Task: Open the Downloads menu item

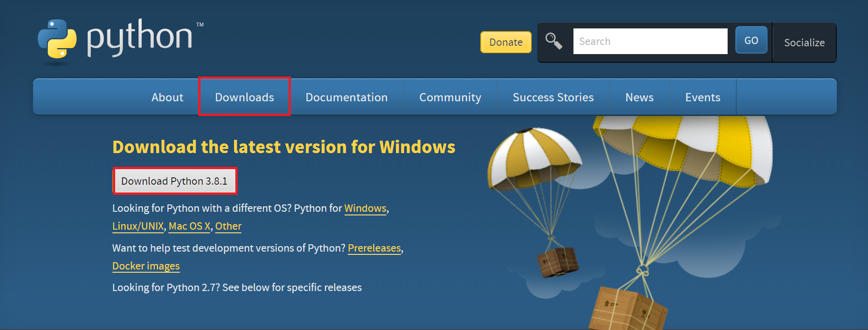Action: click(245, 97)
